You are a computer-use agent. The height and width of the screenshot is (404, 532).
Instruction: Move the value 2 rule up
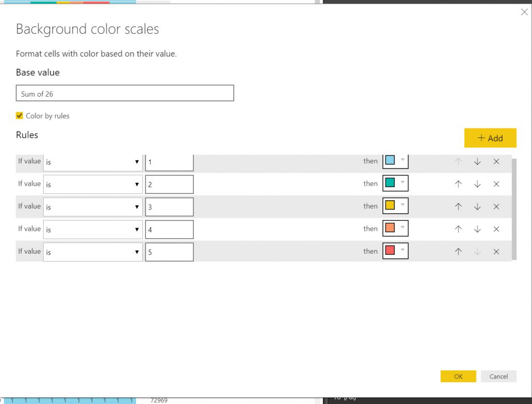[x=458, y=184]
